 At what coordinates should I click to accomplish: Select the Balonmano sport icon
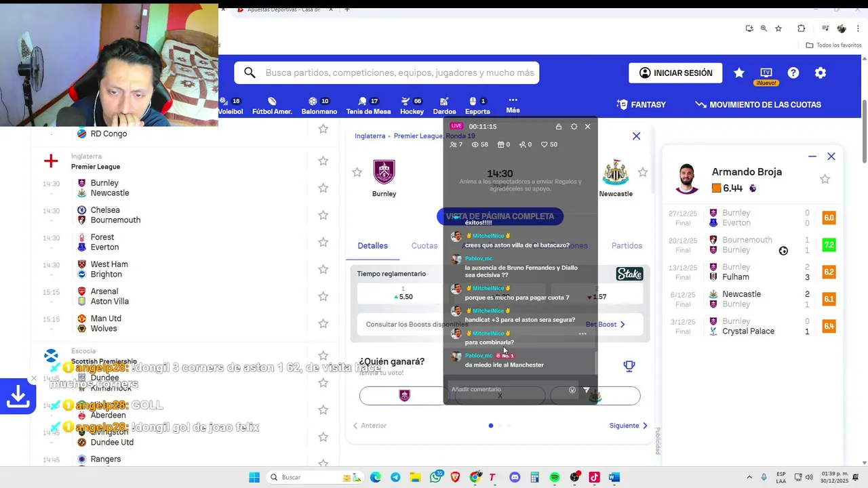(319, 106)
